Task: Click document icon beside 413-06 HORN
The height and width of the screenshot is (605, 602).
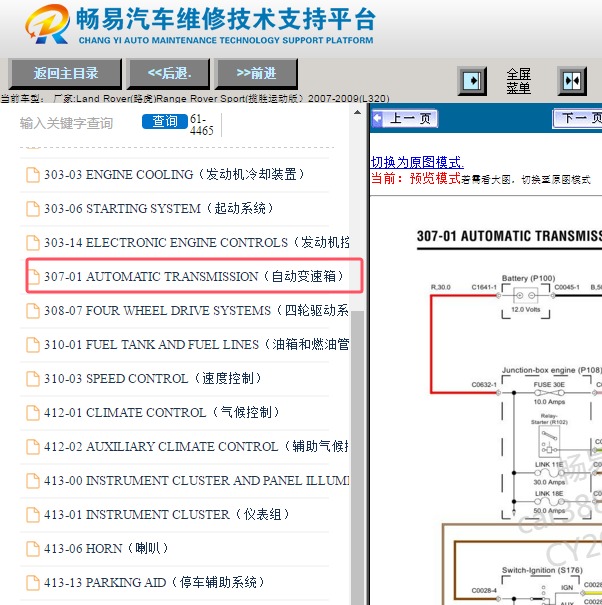Action: click(33, 549)
